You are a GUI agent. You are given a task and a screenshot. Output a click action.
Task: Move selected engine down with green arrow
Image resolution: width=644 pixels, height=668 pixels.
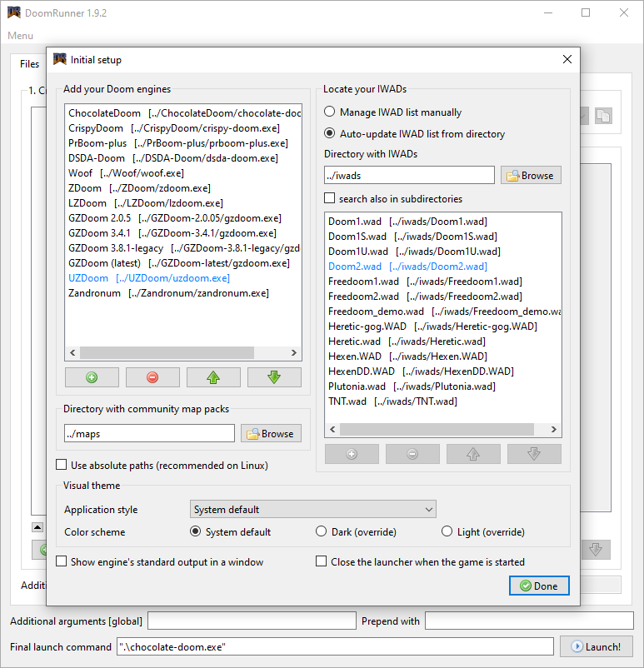tap(274, 377)
